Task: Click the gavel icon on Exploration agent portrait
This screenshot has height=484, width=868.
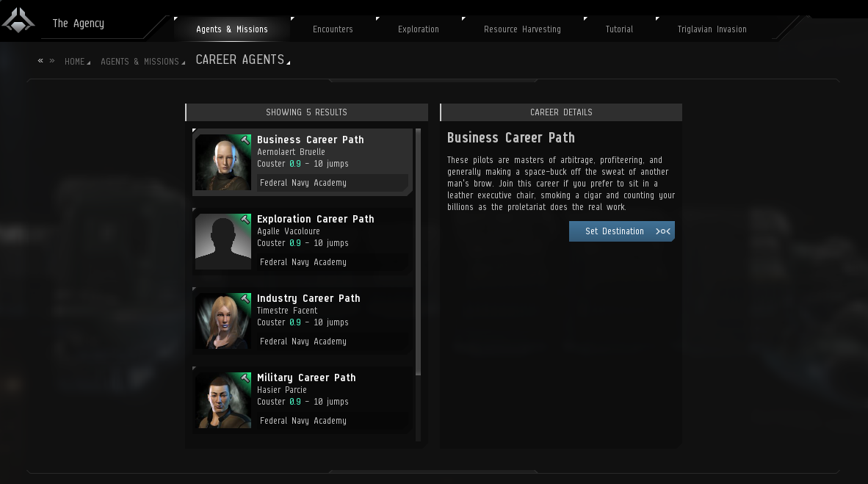Action: tap(245, 220)
